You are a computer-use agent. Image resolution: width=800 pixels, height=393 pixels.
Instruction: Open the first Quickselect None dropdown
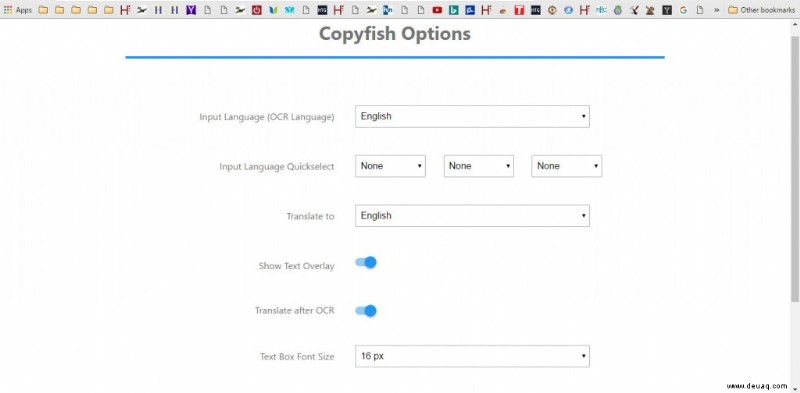coord(390,166)
